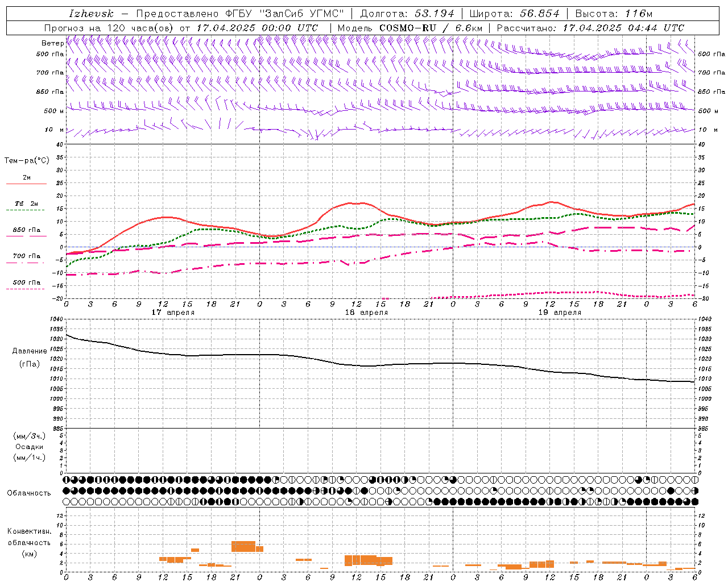Image resolution: width=728 pixels, height=582 pixels.
Task: Click the Облачность cloudiness label
Action: (29, 493)
